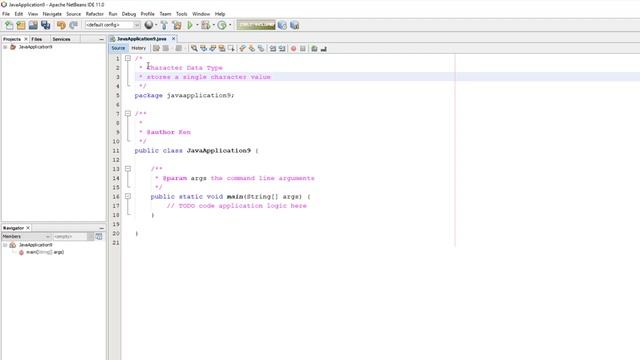
Task: Click the Previous Bookmark editor icon
Action: click(x=242, y=49)
